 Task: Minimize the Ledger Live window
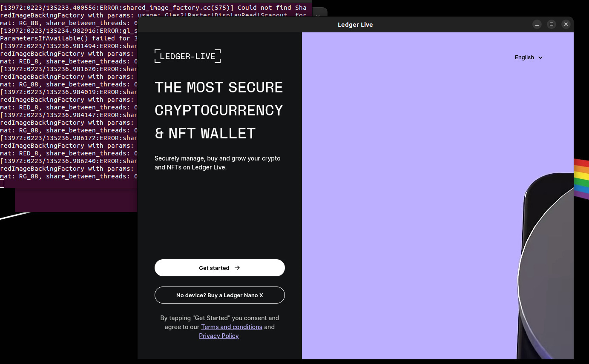pyautogui.click(x=537, y=24)
